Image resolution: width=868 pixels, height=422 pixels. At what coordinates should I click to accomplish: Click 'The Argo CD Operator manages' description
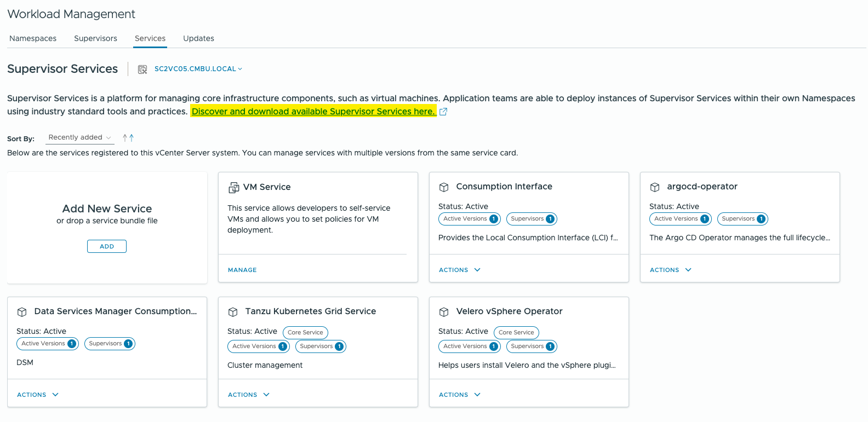coord(740,238)
